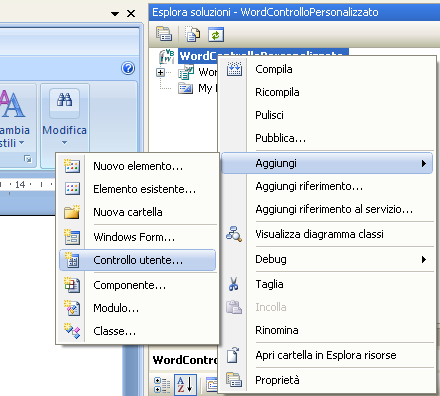Open the Cambia stili dropdown arrow

click(21, 143)
